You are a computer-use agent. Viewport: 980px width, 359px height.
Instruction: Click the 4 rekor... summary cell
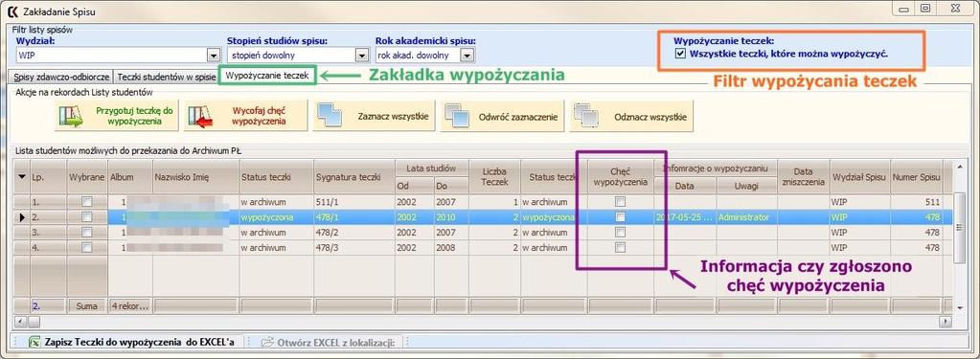(130, 306)
